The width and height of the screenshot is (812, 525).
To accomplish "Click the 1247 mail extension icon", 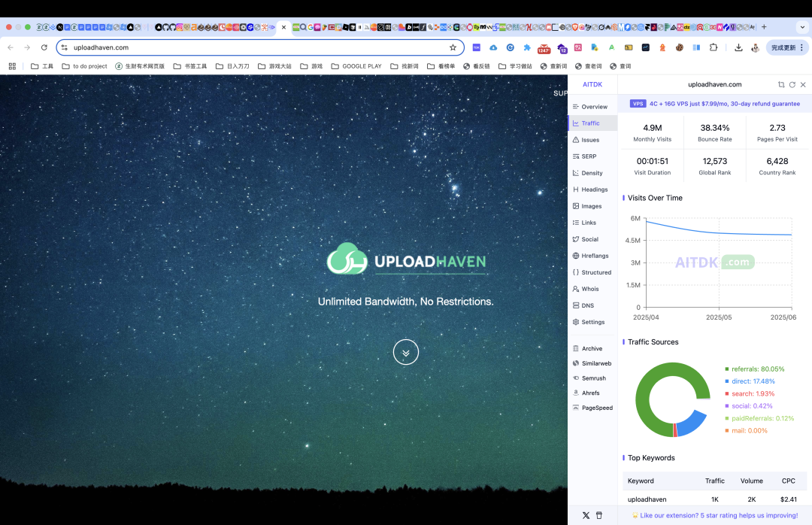I will [544, 49].
